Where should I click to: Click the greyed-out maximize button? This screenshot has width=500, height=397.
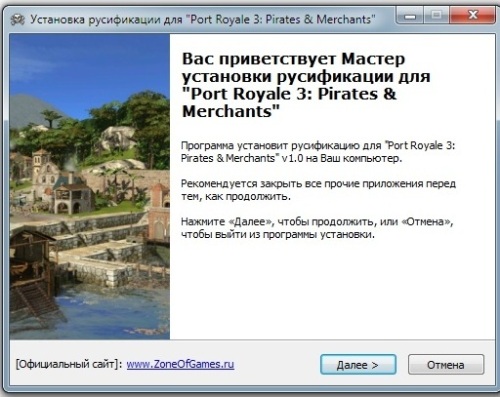click(436, 15)
